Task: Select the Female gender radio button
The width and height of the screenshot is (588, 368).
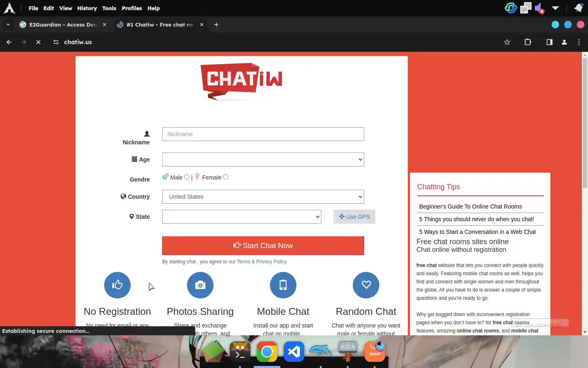Action: point(225,177)
